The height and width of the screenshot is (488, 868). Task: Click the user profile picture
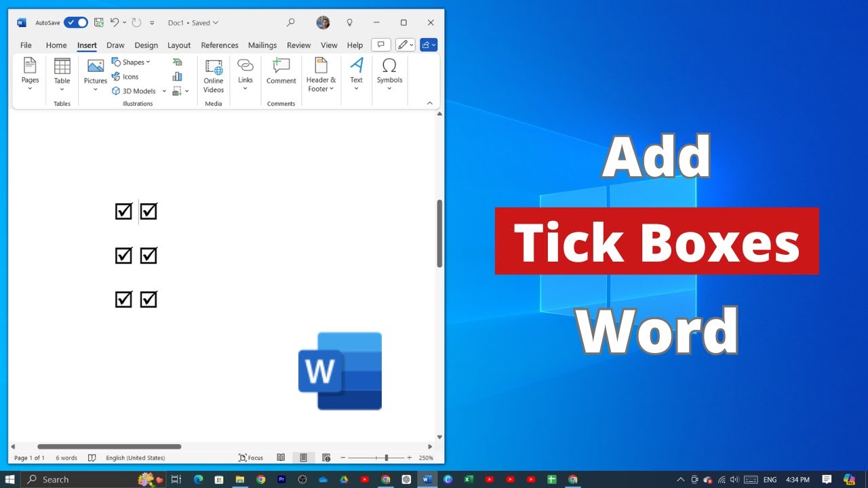[323, 22]
